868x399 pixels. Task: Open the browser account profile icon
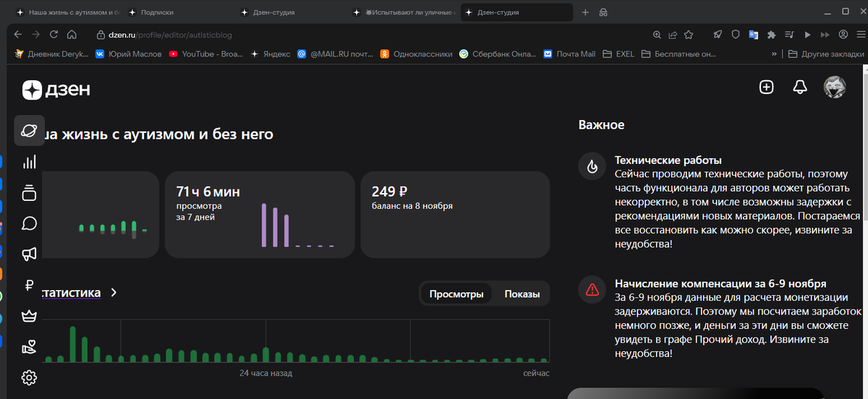[x=843, y=35]
